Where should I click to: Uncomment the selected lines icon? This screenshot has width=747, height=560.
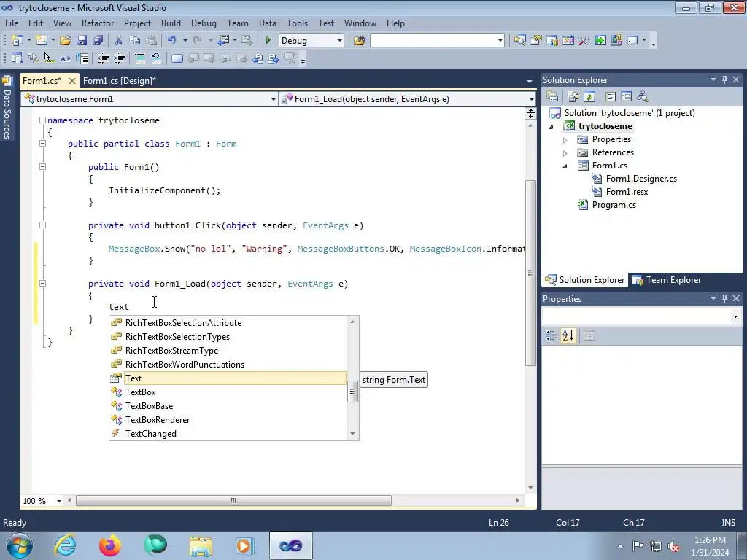(156, 58)
